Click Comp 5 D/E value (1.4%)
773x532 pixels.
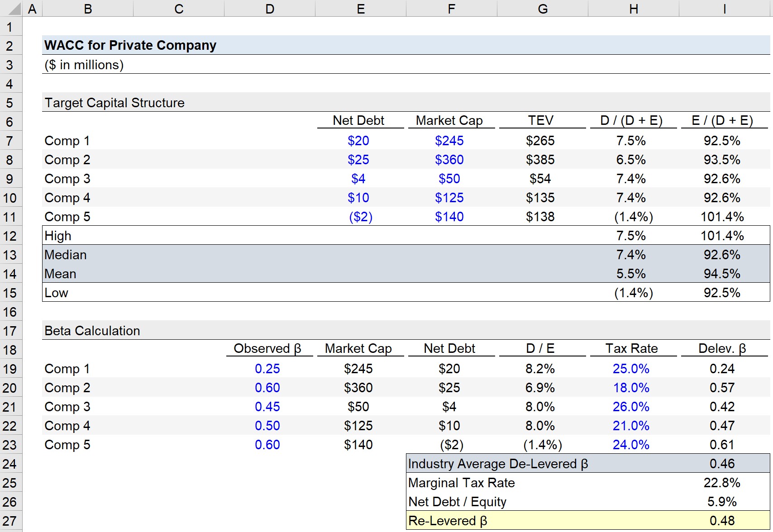(x=543, y=445)
